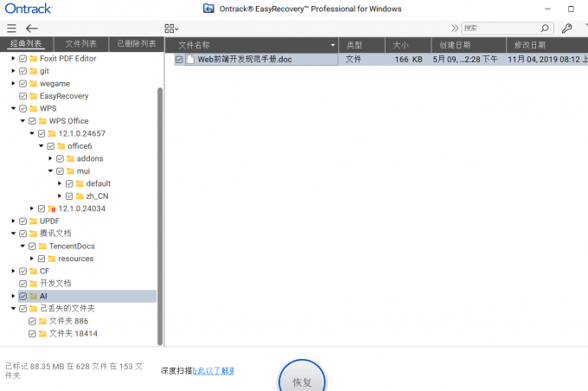This screenshot has width=588, height=391.
Task: Toggle the 腾讯文档 folder checkbox
Action: [x=22, y=234]
